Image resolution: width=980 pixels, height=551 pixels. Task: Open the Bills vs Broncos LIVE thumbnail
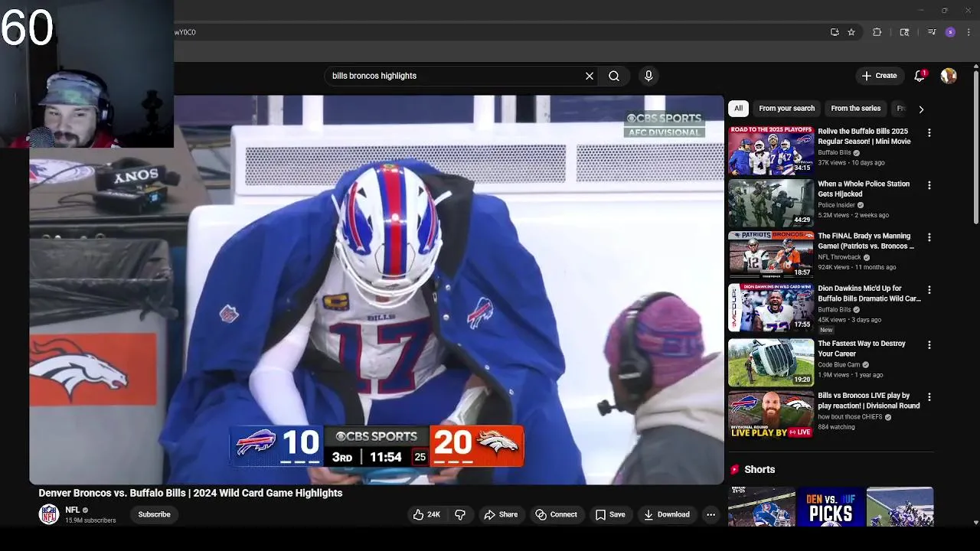[x=771, y=415]
